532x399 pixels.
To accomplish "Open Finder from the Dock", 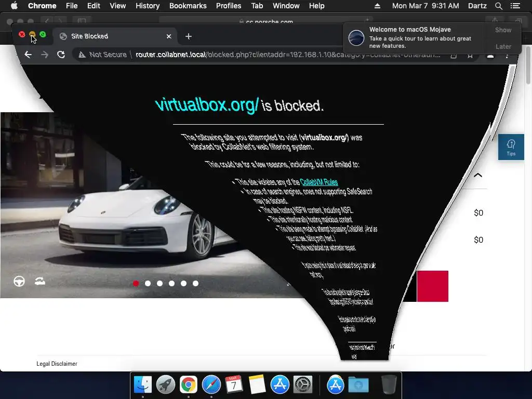I will [x=143, y=385].
